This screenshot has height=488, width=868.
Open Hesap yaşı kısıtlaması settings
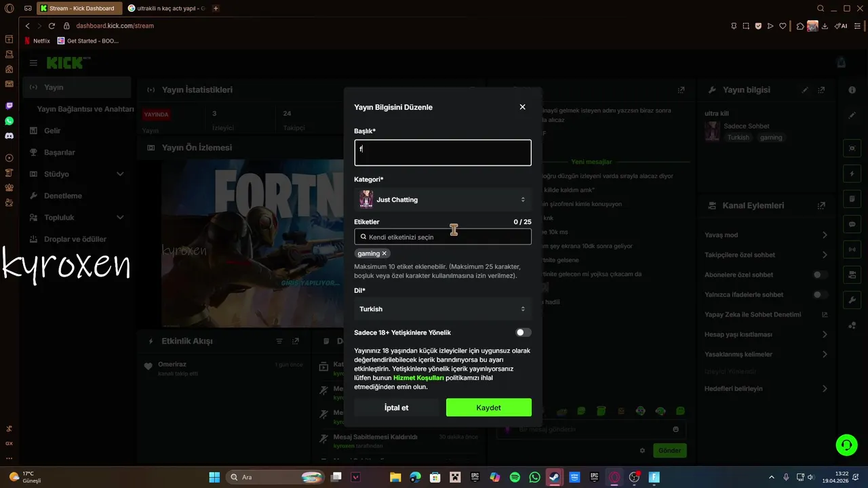(766, 334)
